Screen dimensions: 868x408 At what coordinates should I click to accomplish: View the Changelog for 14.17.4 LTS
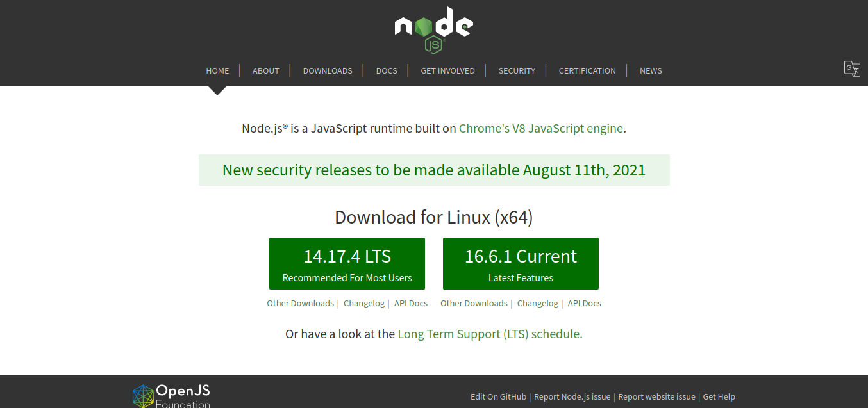tap(364, 303)
